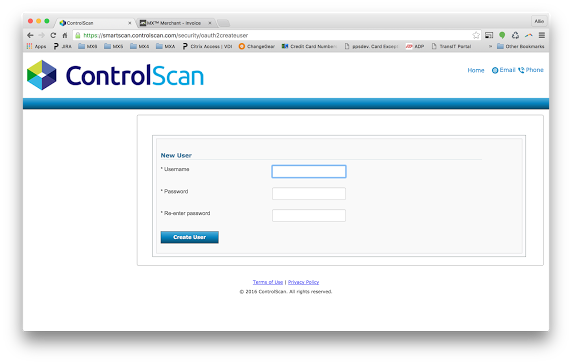
Task: Click the browser back arrow
Action: pyautogui.click(x=30, y=35)
